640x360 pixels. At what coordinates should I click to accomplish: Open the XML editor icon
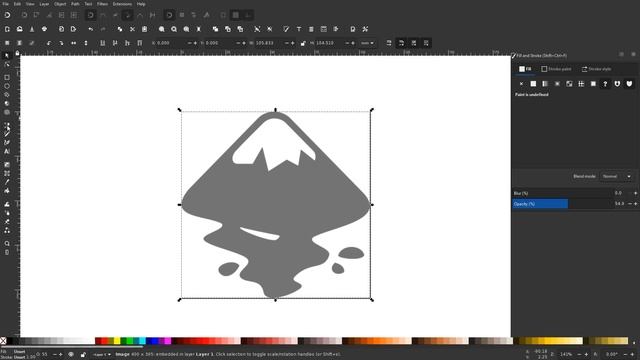[x=324, y=29]
